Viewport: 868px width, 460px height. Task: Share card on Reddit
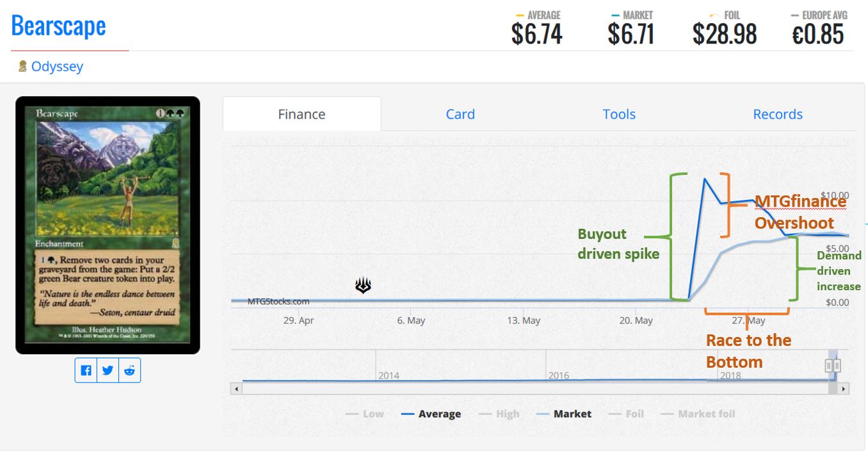[129, 370]
